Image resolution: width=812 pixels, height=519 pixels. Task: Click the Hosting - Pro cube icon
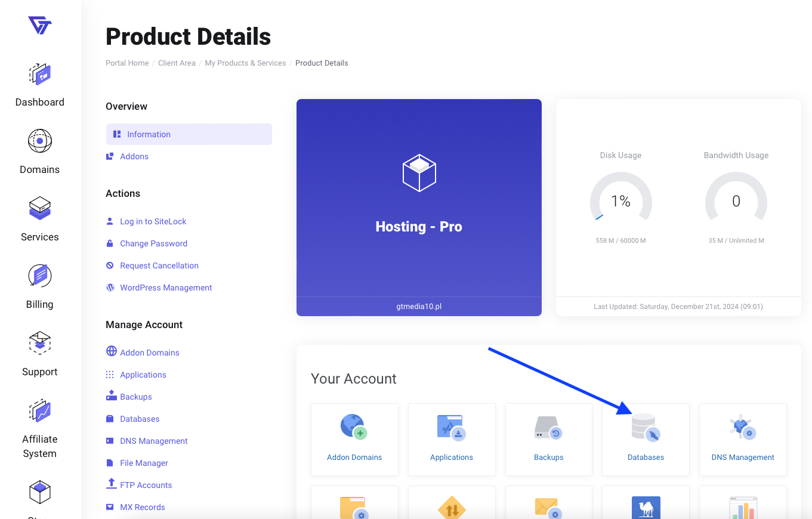tap(419, 173)
